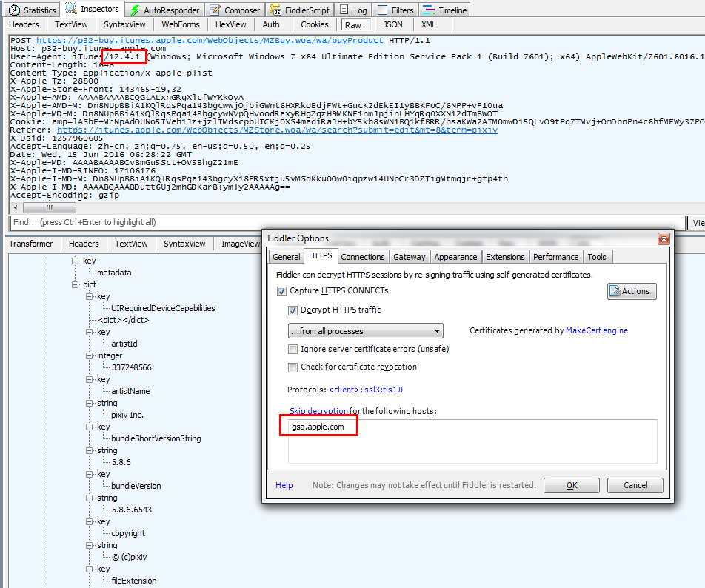
Task: Open the 'from all processes' dropdown
Action: 366,331
